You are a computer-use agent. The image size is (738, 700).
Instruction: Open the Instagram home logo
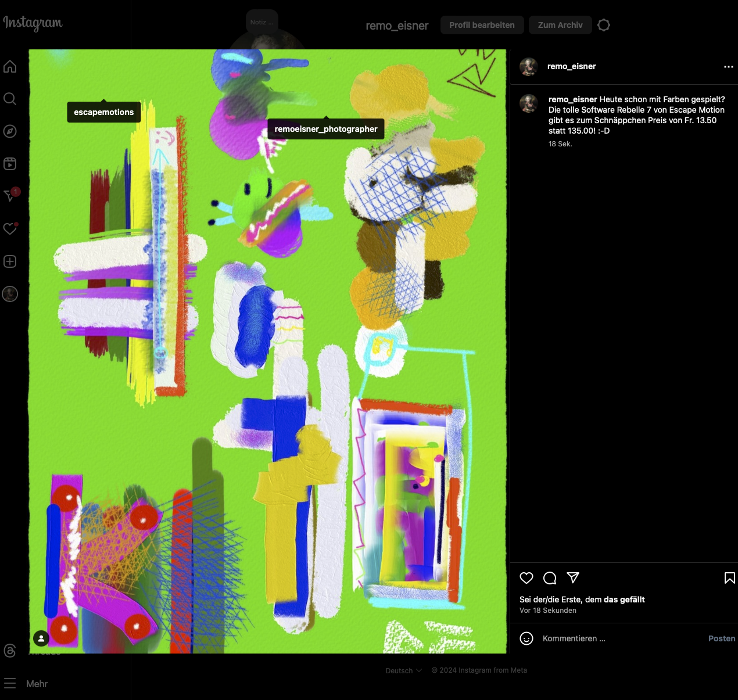33,23
